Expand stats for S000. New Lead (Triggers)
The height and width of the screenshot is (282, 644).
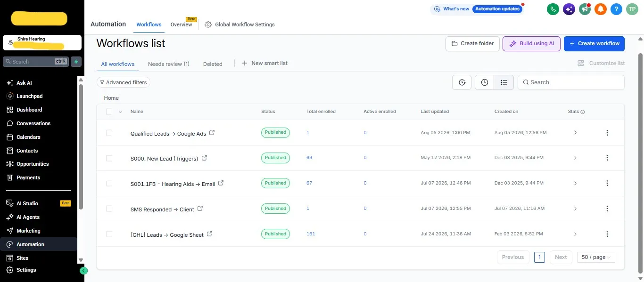[575, 158]
